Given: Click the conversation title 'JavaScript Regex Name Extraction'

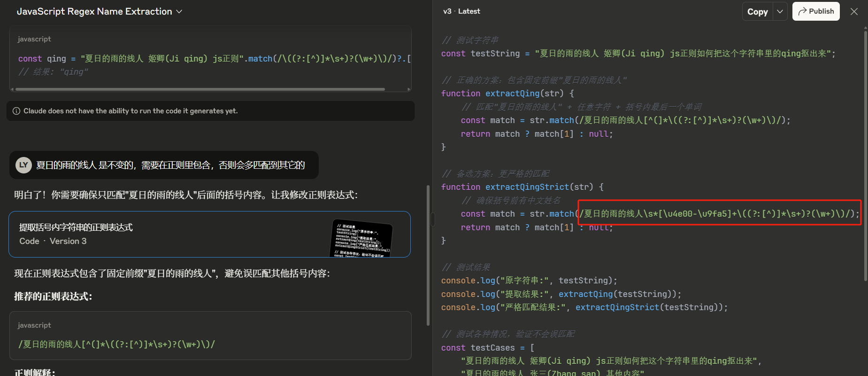Looking at the screenshot, I should click(94, 11).
